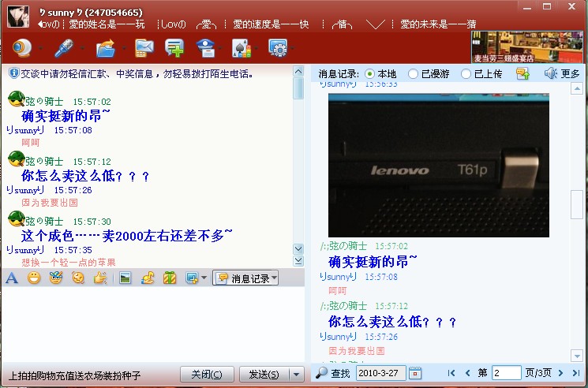Open the smiley emoticon picker

(34, 278)
